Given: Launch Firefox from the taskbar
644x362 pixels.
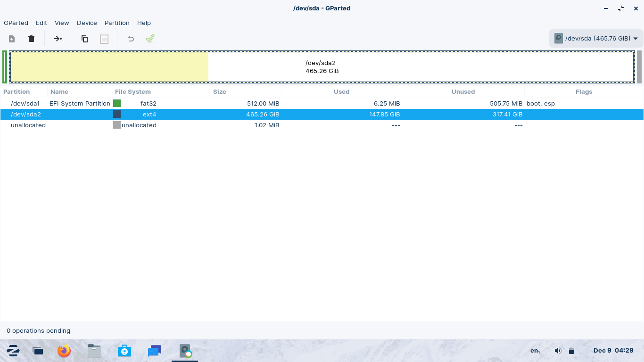Looking at the screenshot, I should (x=64, y=351).
